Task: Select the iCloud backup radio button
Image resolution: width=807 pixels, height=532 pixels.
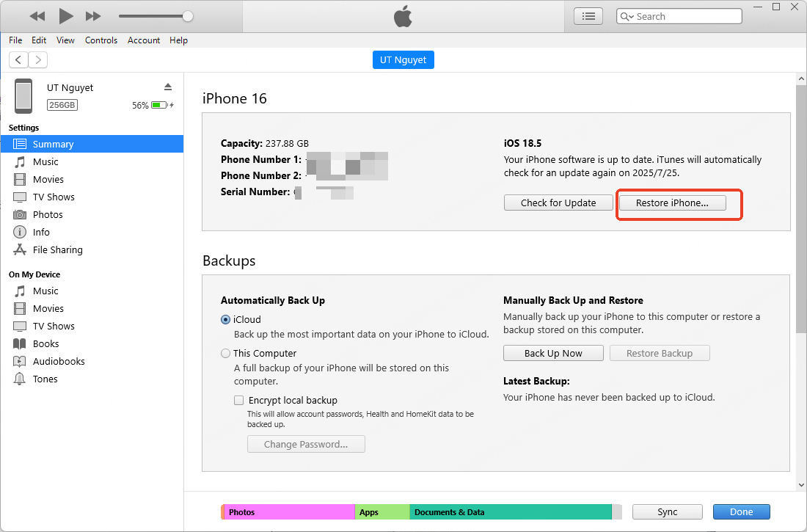Action: pyautogui.click(x=225, y=319)
